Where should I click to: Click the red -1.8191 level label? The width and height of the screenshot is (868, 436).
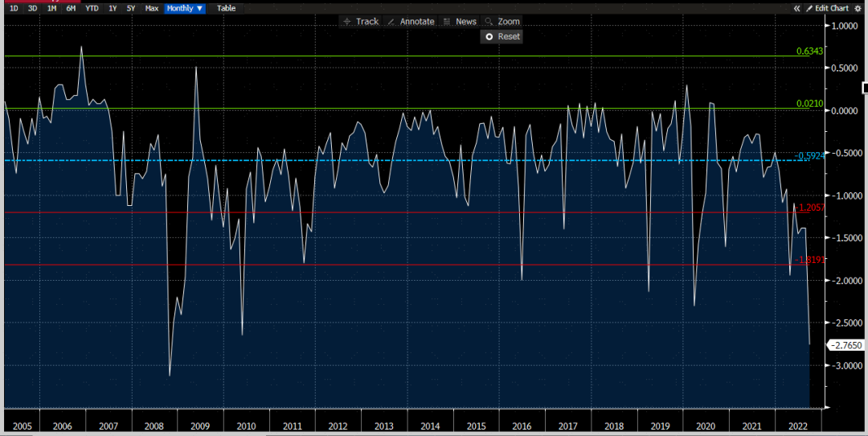pyautogui.click(x=810, y=259)
